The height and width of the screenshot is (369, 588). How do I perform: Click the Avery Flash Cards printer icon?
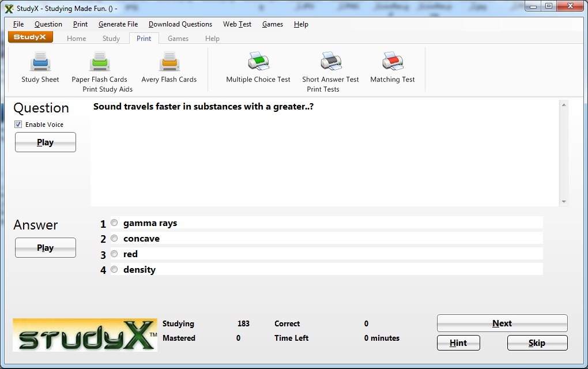click(x=169, y=61)
